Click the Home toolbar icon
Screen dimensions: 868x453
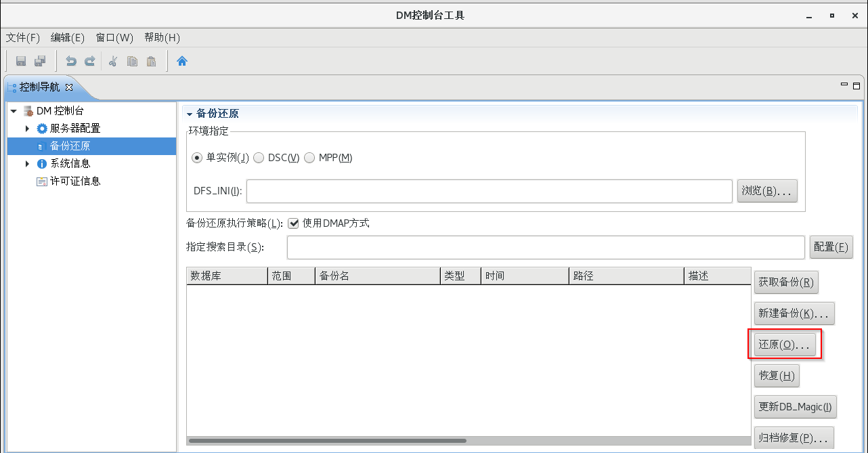(181, 62)
